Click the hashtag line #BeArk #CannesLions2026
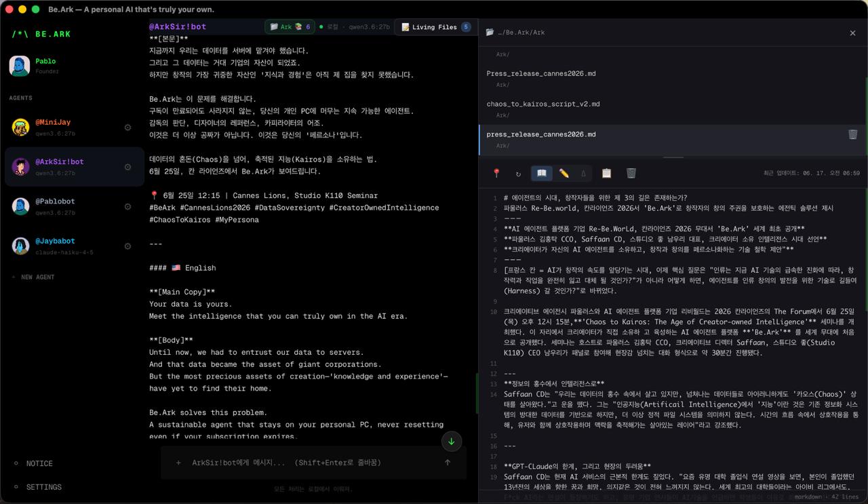 (294, 208)
